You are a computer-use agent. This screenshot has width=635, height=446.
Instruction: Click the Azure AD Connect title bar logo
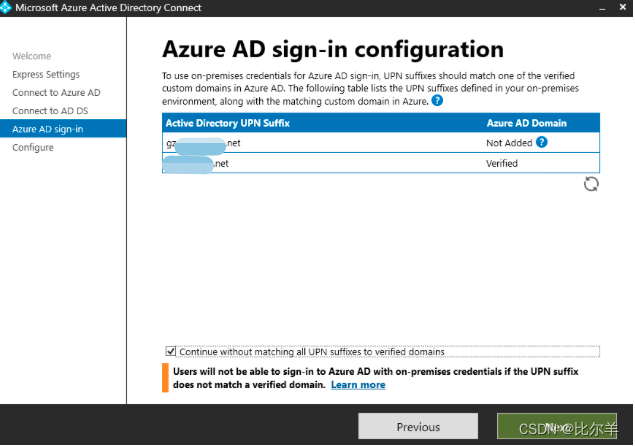tap(6, 7)
